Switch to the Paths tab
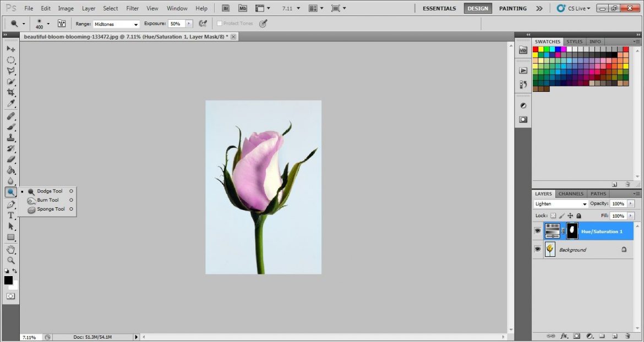 point(598,194)
